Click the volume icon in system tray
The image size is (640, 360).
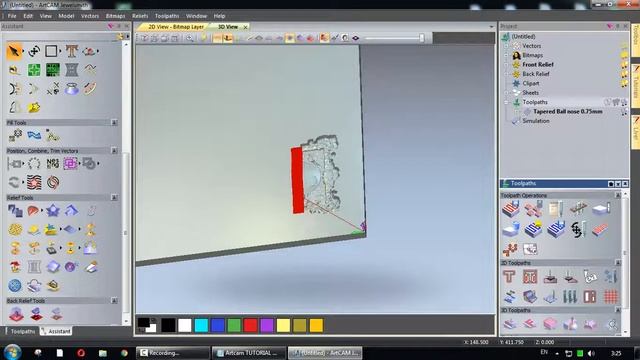[591, 353]
